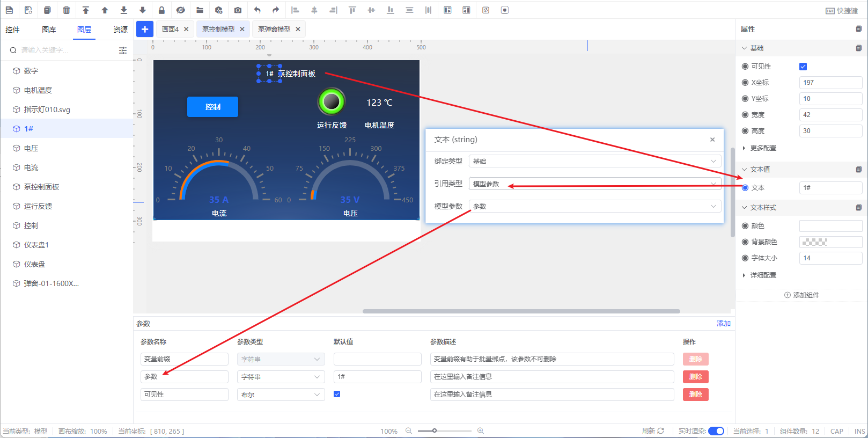Take a snapshot with the camera icon
This screenshot has width=868, height=438.
pyautogui.click(x=238, y=10)
